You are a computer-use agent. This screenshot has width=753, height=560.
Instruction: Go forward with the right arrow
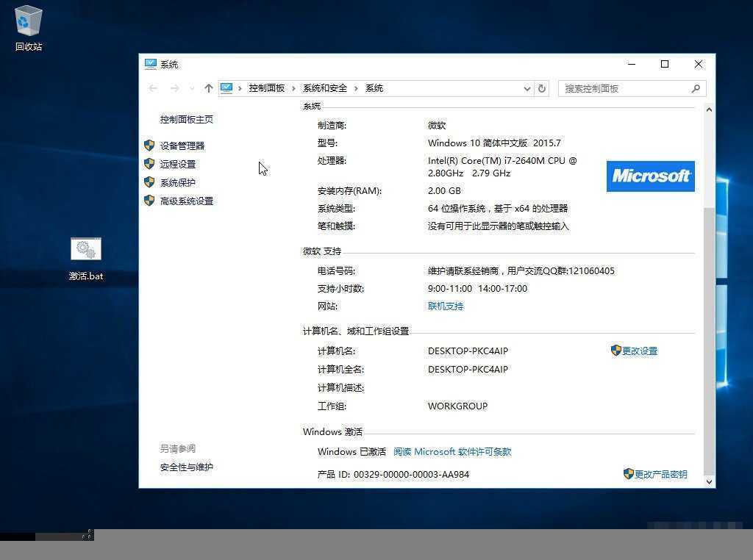pyautogui.click(x=175, y=88)
